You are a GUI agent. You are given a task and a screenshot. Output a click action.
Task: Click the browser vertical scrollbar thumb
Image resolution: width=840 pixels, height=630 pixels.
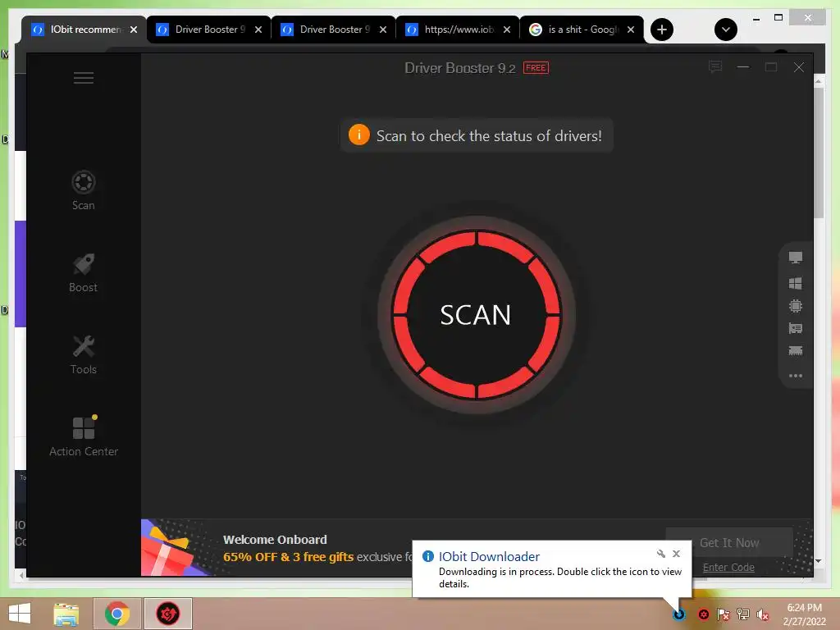[819, 153]
